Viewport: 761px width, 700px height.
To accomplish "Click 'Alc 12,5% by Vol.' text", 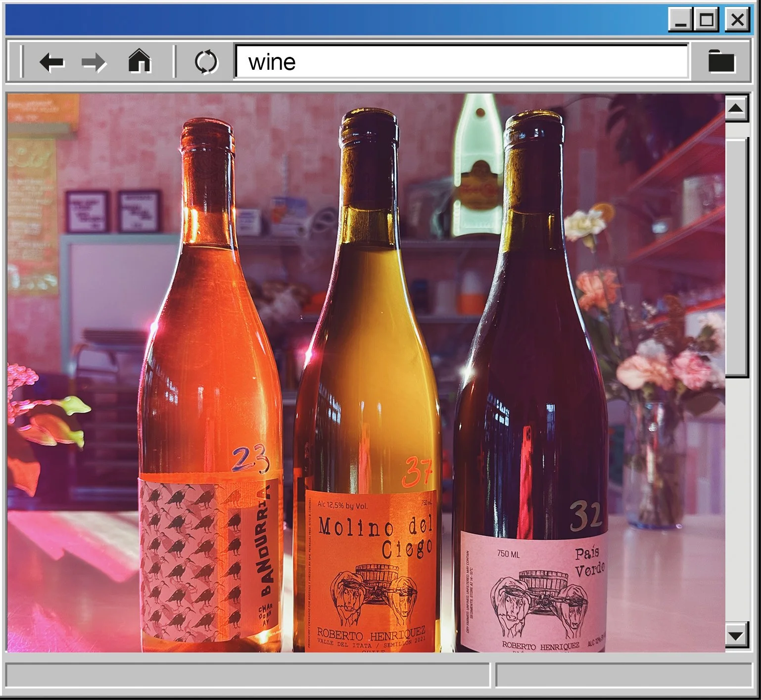I will click(x=342, y=505).
